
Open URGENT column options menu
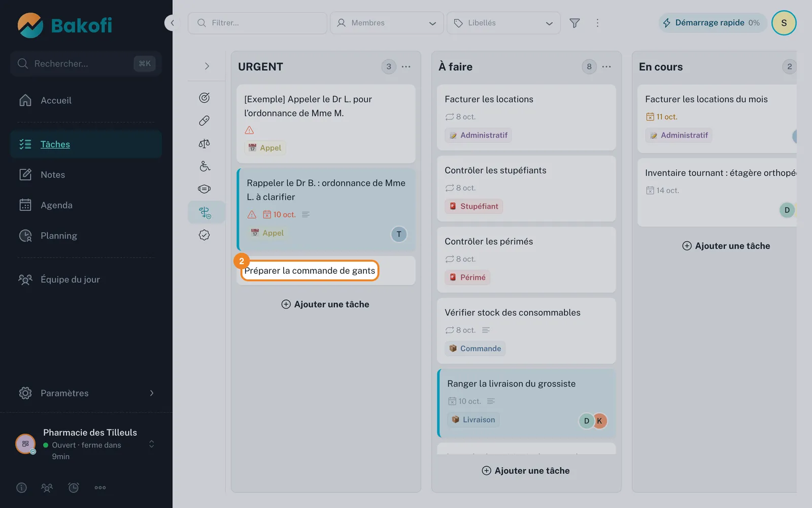(406, 67)
